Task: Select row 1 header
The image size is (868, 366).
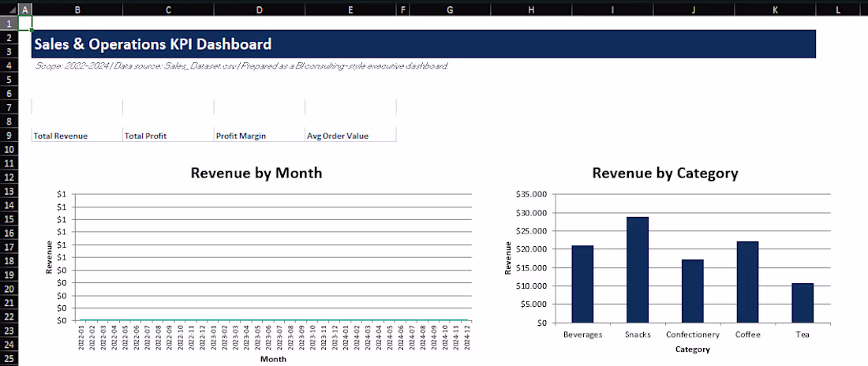Action: pyautogui.click(x=9, y=23)
